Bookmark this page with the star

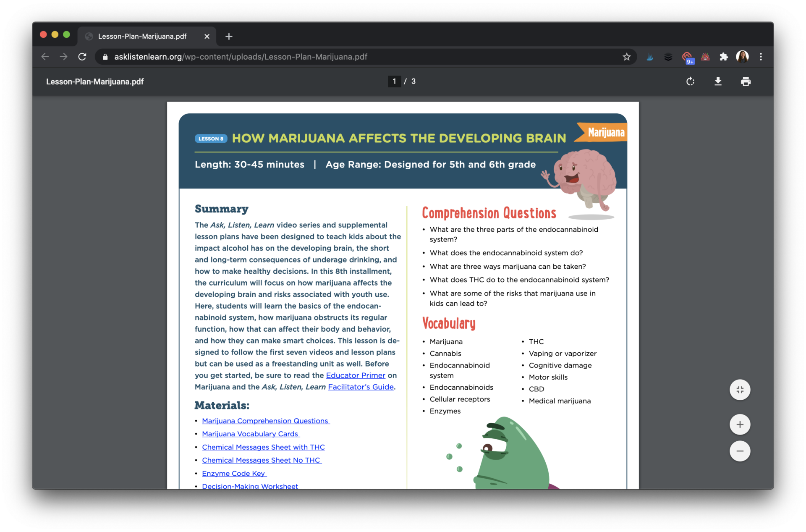point(626,57)
